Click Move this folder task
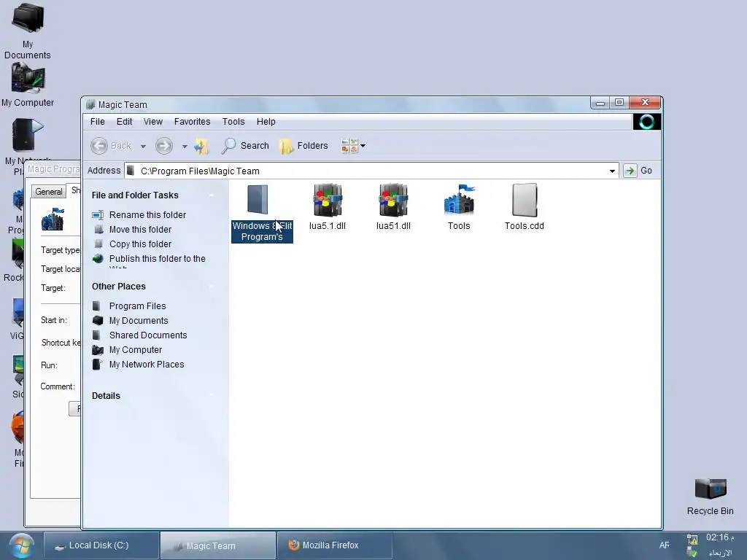 coord(140,230)
